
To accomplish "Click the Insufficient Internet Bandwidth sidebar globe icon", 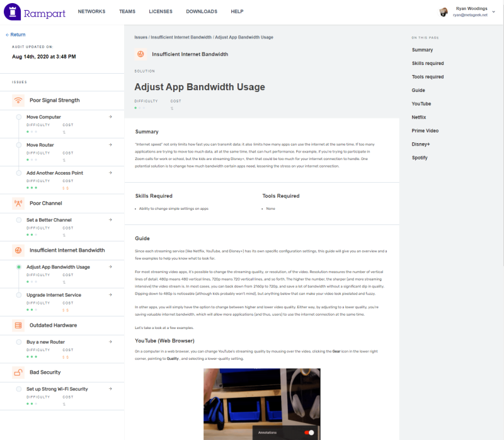I will (18, 250).
